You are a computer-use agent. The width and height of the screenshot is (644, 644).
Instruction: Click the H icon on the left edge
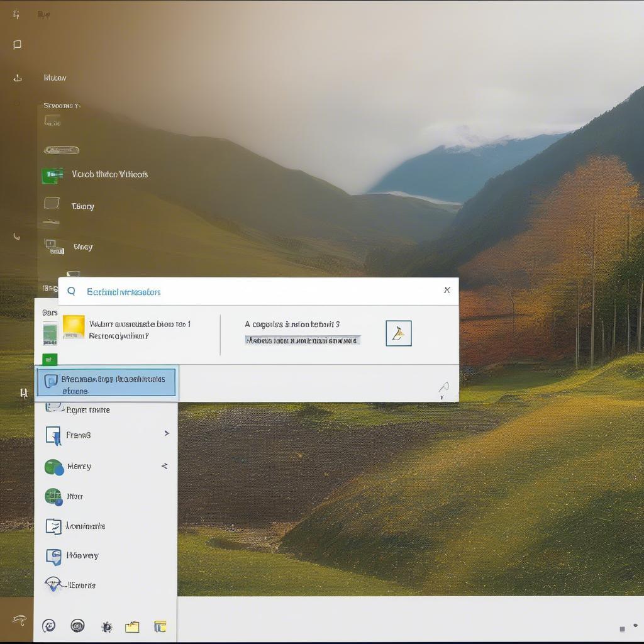click(24, 394)
